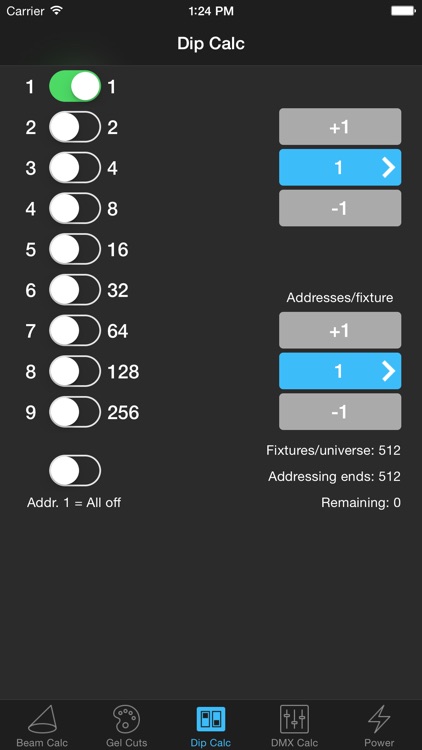Viewport: 422px width, 750px height.
Task: Turn off dip switch 1
Action: coord(75,87)
